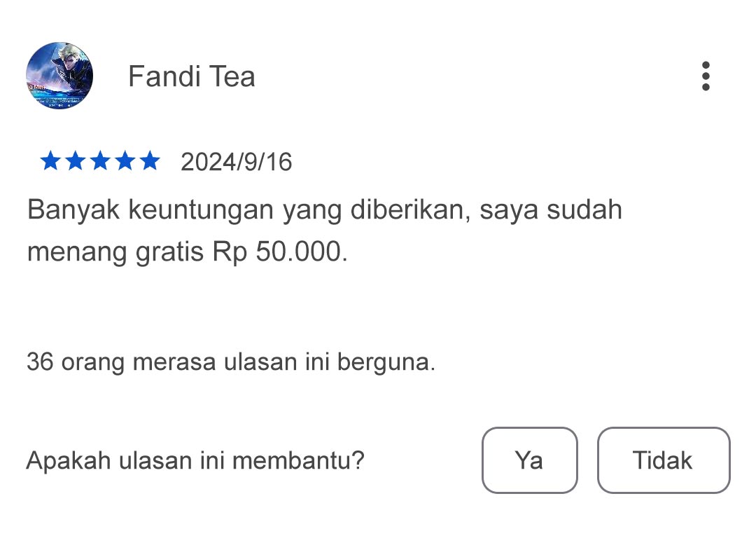Select the review text about Rp 50.000
This screenshot has width=756, height=536.
[323, 230]
